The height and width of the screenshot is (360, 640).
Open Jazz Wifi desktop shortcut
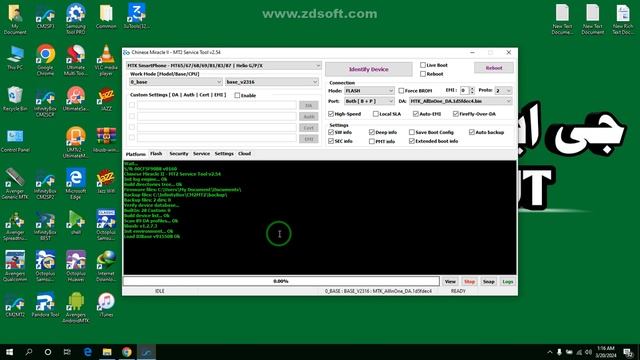click(106, 181)
